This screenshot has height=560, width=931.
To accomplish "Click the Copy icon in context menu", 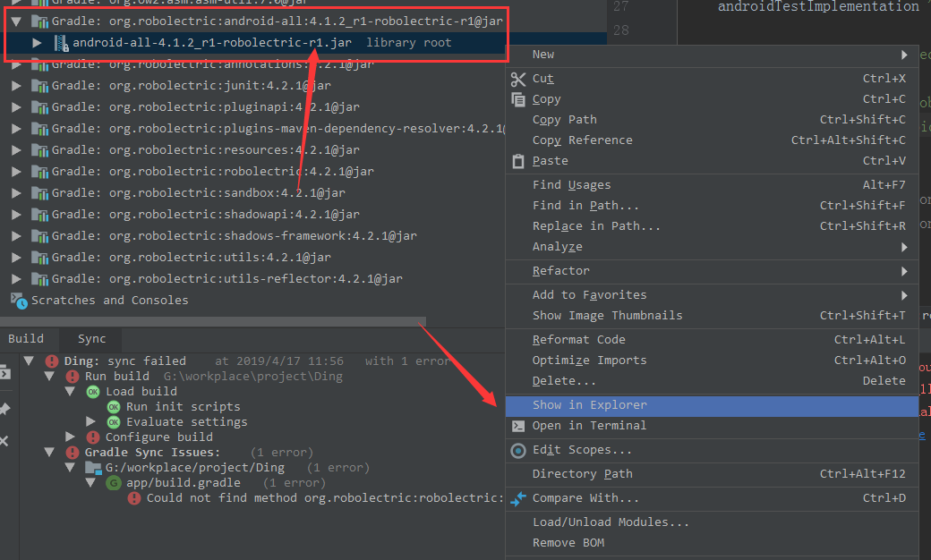I will [x=518, y=99].
